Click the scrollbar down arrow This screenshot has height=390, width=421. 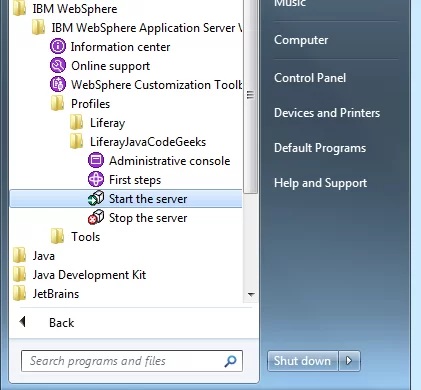[251, 294]
